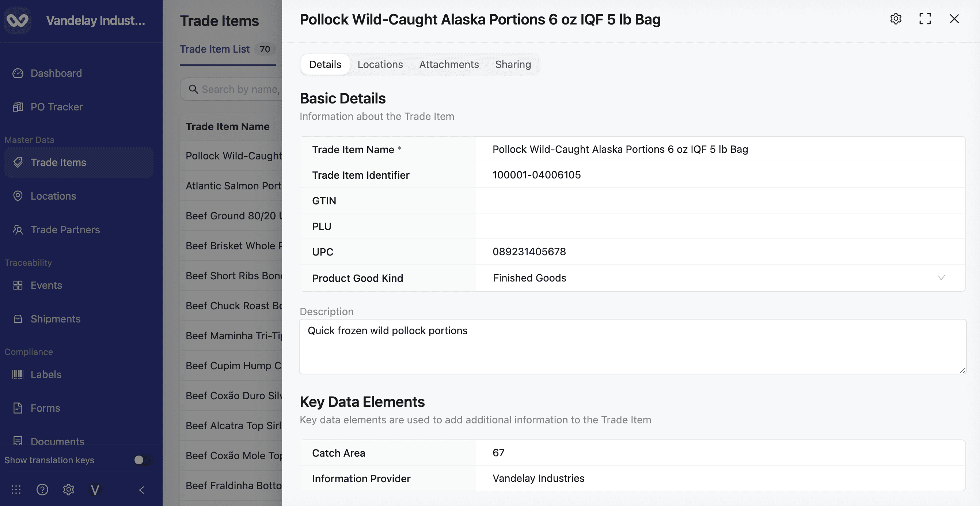Image resolution: width=980 pixels, height=506 pixels.
Task: Close the trade item detail panel
Action: coord(954,19)
